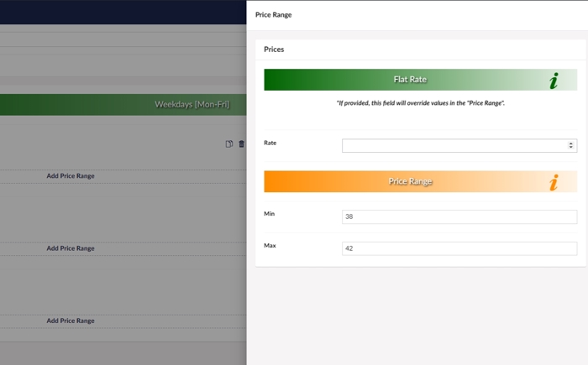This screenshot has width=588, height=365.
Task: Click the Rate field stepper arrows
Action: [x=570, y=145]
